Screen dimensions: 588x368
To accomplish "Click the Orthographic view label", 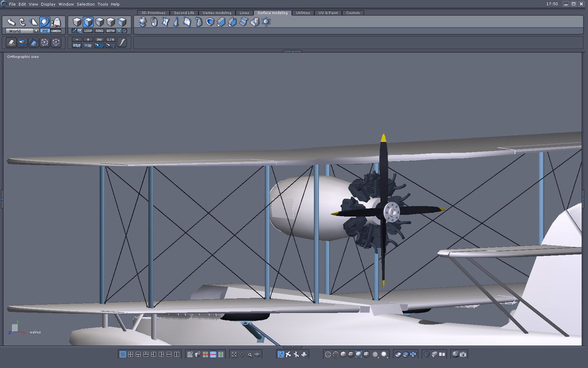I will pos(23,57).
